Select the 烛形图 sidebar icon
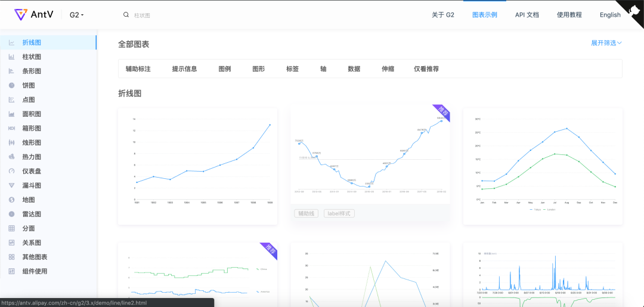The height and width of the screenshot is (307, 644). point(11,143)
